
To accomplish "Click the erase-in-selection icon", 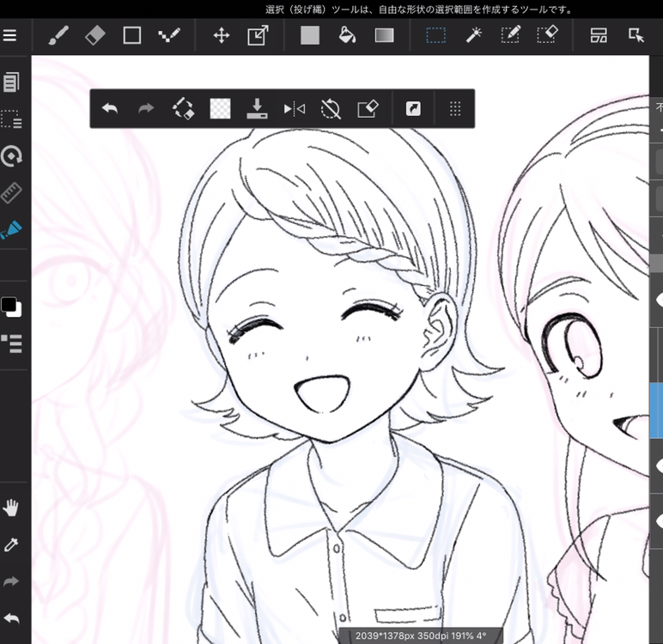I will tap(368, 109).
